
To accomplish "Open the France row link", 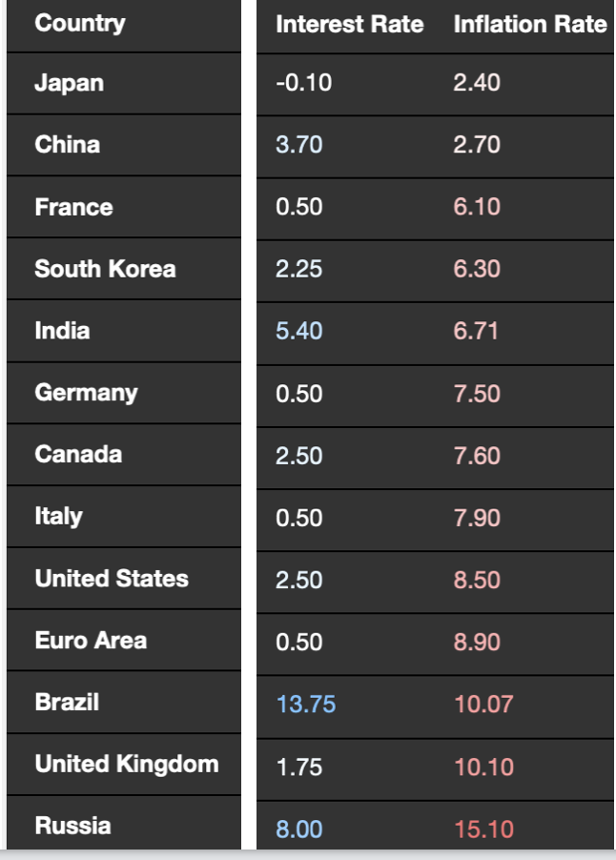I will [x=73, y=207].
